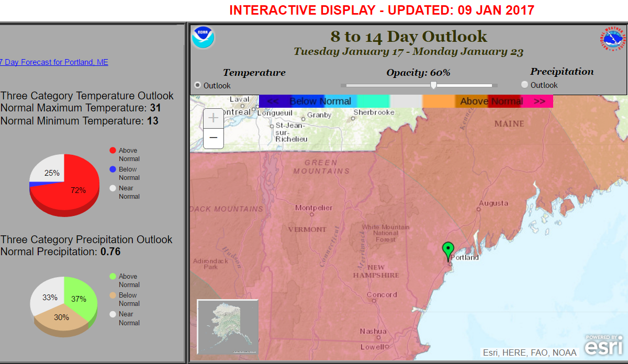Click the Alaska inset map thumbnail
This screenshot has height=364, width=628.
228,329
